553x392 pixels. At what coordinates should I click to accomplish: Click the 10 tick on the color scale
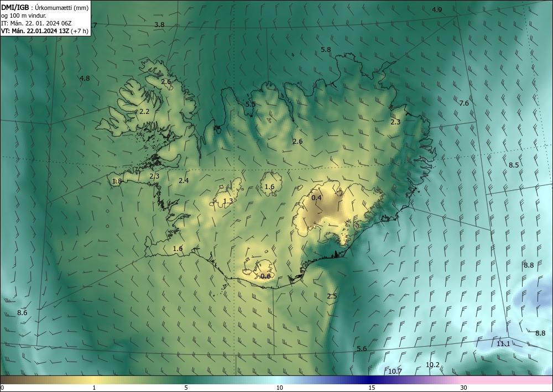(279, 388)
